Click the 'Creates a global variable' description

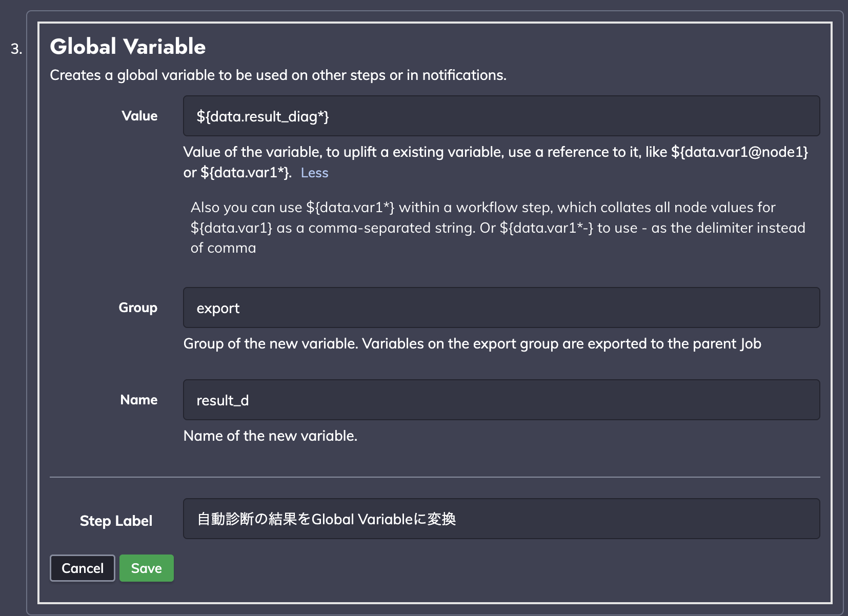pos(278,75)
